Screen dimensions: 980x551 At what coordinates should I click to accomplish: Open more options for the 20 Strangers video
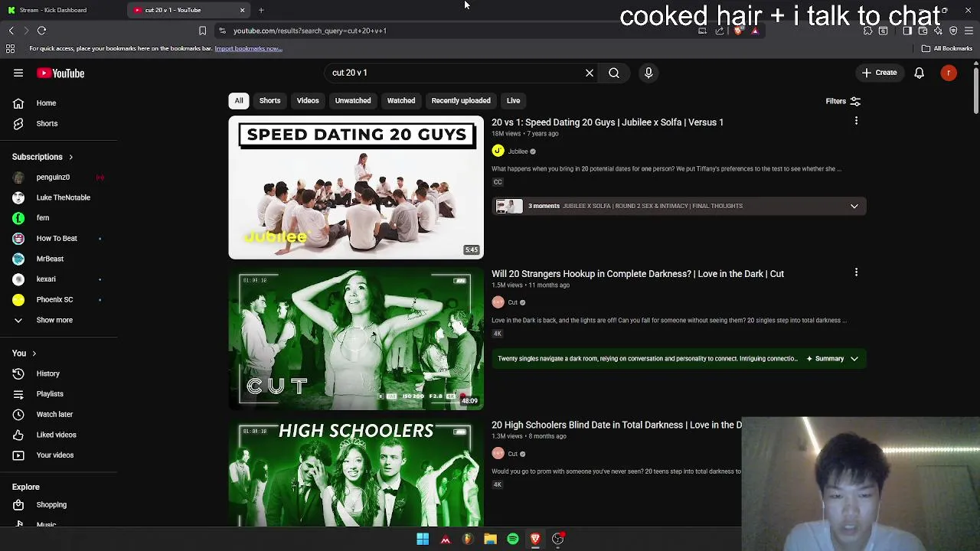856,272
